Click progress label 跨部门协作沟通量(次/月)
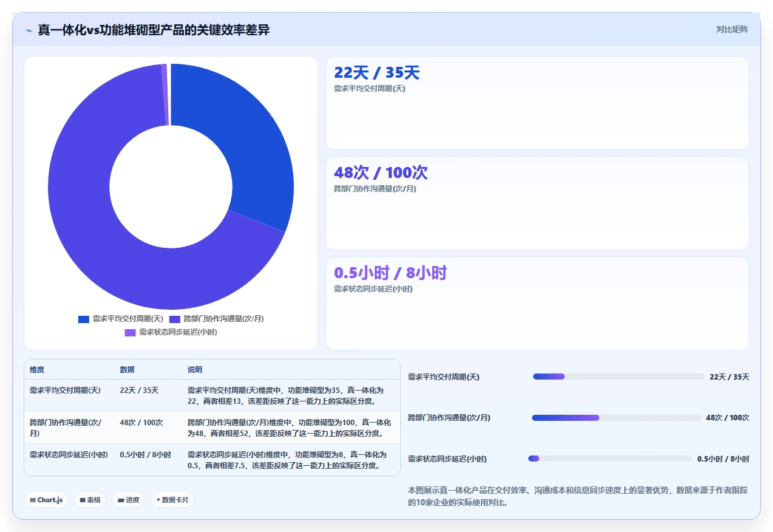The image size is (773, 532). 449,418
